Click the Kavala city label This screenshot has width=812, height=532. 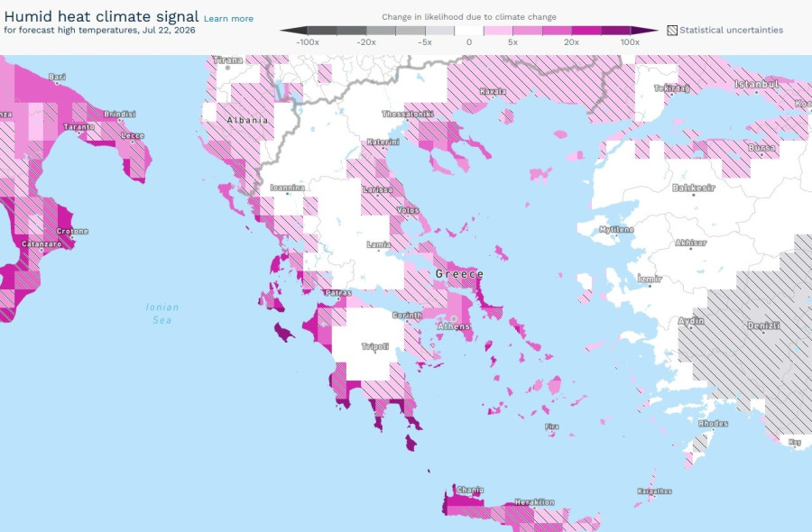tap(493, 92)
